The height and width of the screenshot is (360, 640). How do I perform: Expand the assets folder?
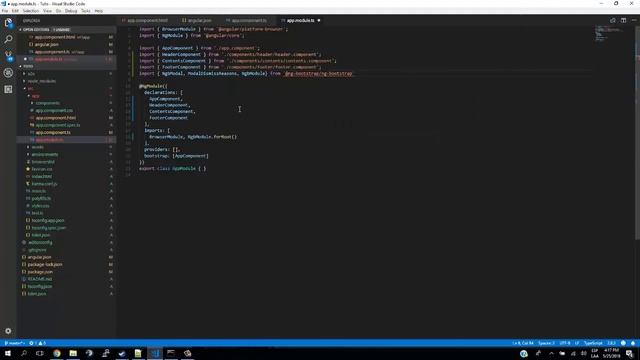click(37, 147)
